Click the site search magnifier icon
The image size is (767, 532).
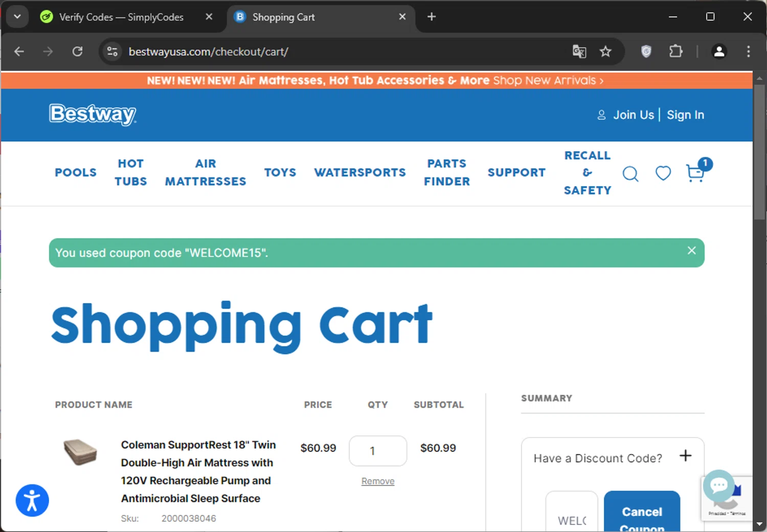click(630, 174)
